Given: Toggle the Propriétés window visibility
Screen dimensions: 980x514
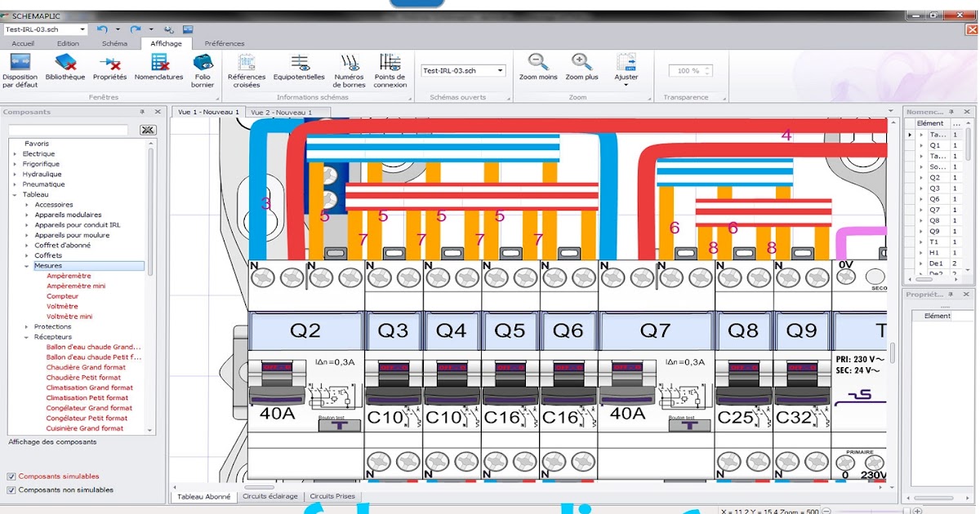Looking at the screenshot, I should 110,69.
